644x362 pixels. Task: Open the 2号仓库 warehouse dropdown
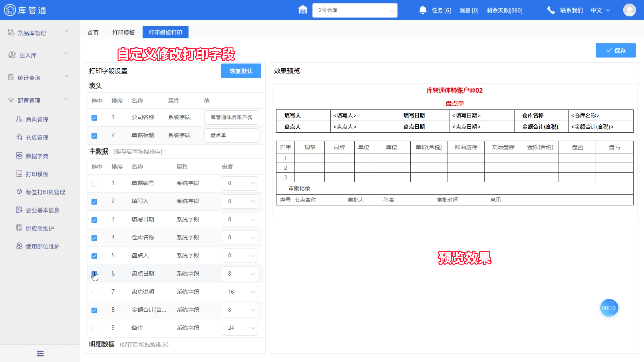click(355, 10)
